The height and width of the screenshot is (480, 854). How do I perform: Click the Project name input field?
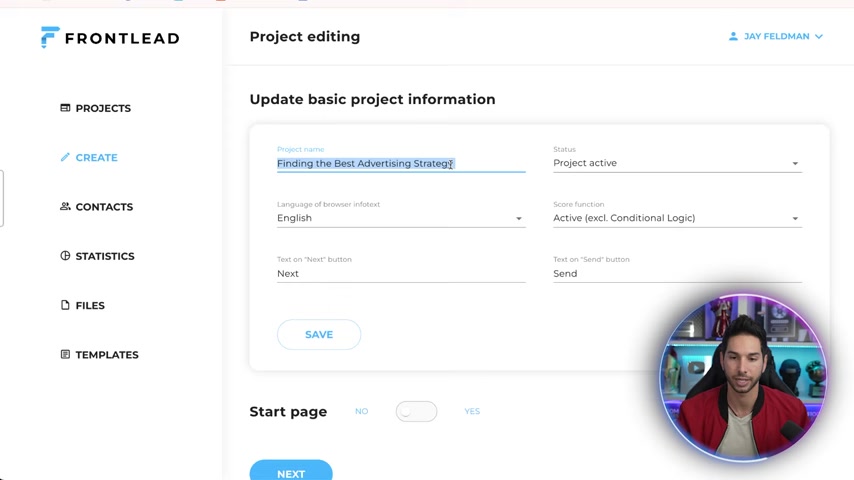pyautogui.click(x=401, y=163)
